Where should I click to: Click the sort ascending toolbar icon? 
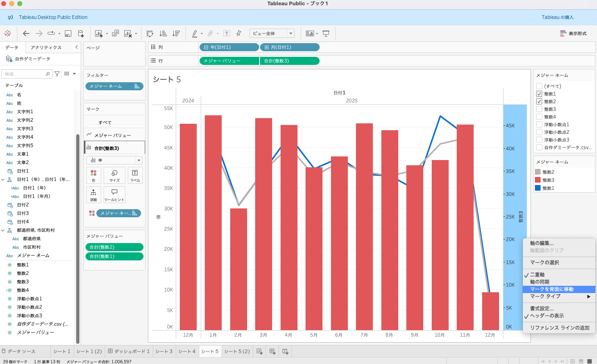(x=163, y=33)
